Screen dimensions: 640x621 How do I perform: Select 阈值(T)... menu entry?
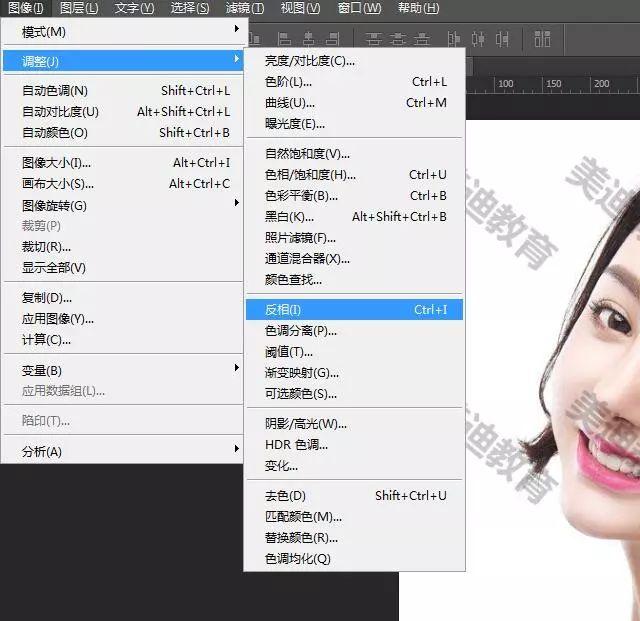[354, 352]
